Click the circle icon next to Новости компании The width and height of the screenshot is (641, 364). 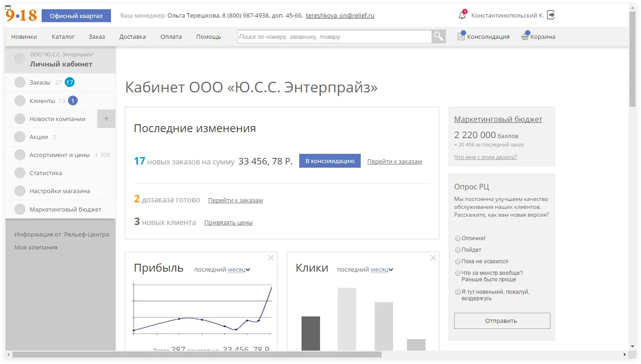20,119
